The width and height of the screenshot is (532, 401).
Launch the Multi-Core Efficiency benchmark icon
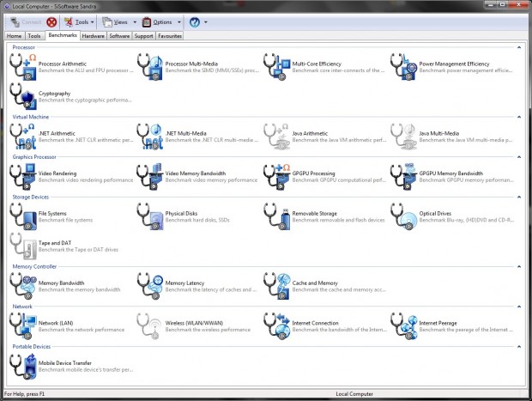277,67
